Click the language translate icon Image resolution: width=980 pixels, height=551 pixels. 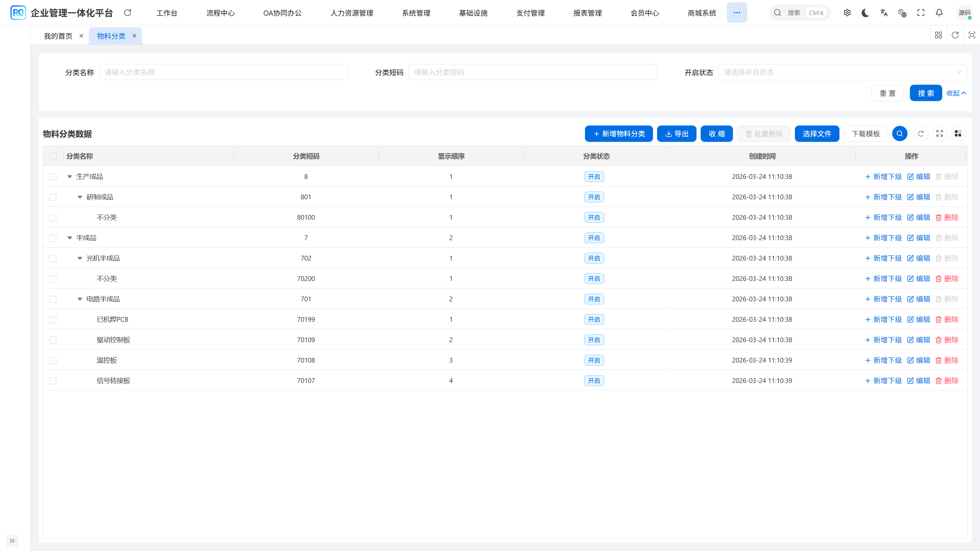[884, 13]
